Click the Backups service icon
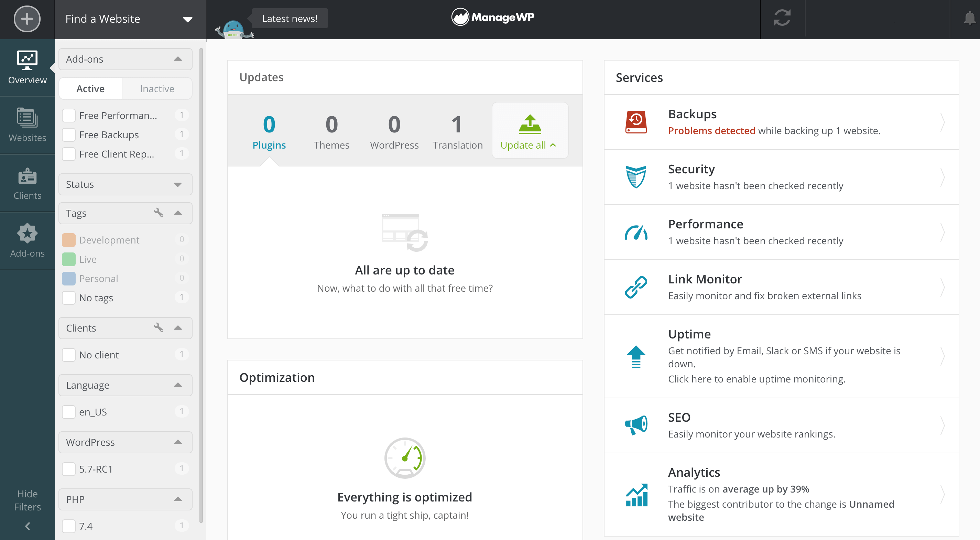Screen dimensions: 980x540 [x=635, y=122]
